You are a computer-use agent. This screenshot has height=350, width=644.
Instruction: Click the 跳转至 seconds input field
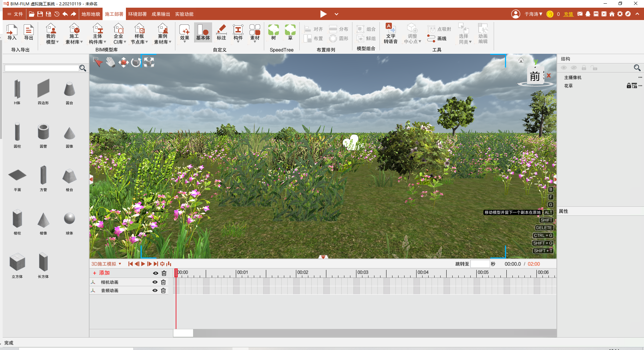point(480,264)
